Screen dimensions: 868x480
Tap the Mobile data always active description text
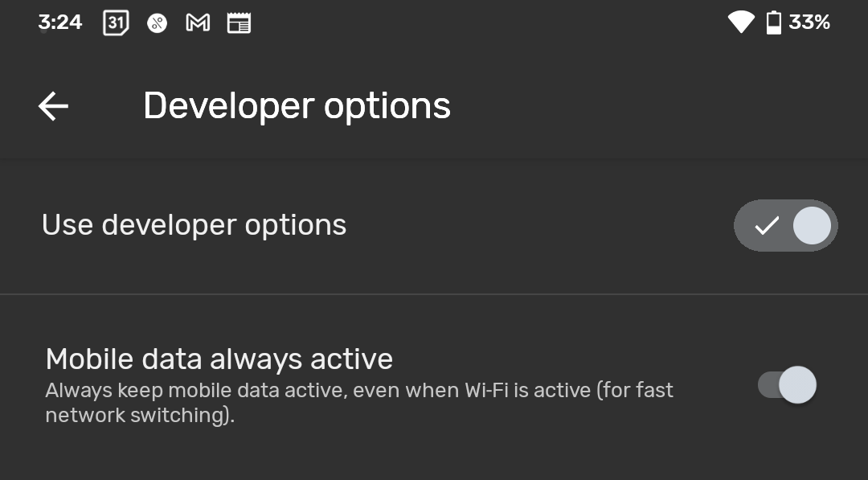click(x=358, y=402)
